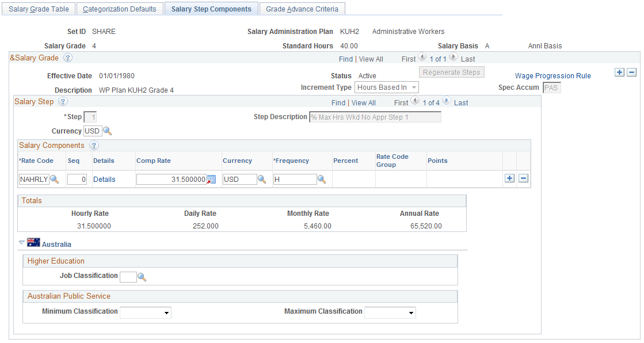Collapse the Australia section
644x343 pixels.
(21, 243)
